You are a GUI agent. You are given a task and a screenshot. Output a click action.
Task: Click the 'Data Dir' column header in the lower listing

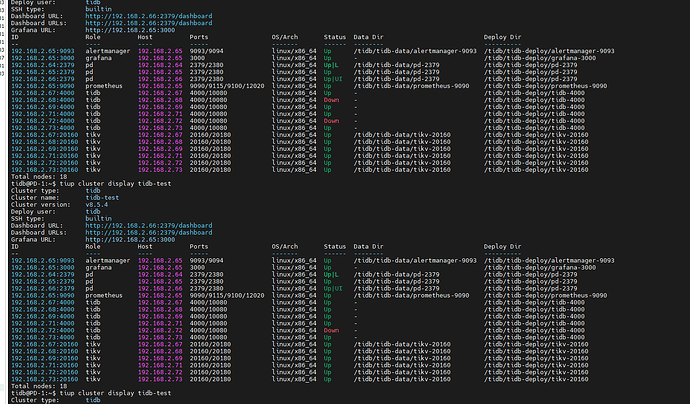click(x=368, y=246)
